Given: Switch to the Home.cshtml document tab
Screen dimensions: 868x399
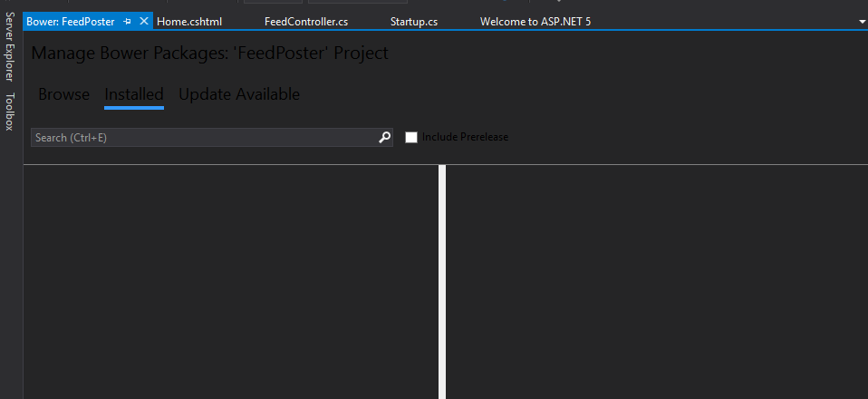Looking at the screenshot, I should click(x=189, y=21).
